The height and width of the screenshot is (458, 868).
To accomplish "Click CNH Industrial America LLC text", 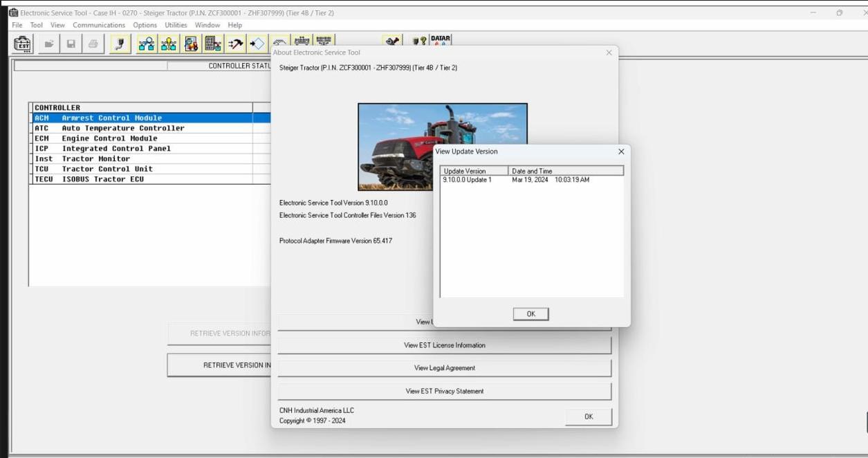I will [x=317, y=410].
